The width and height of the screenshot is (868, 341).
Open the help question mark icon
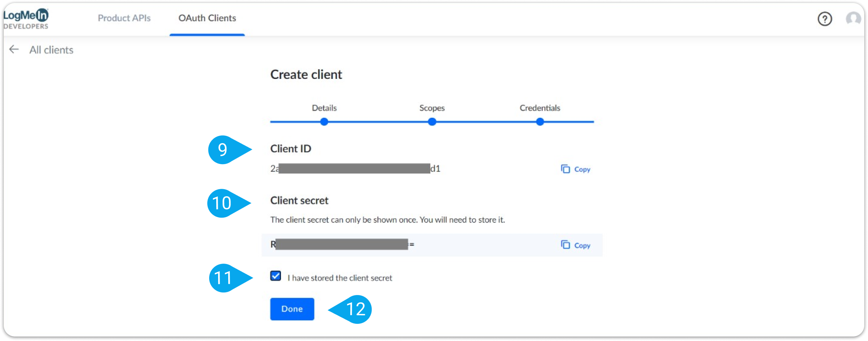(825, 19)
